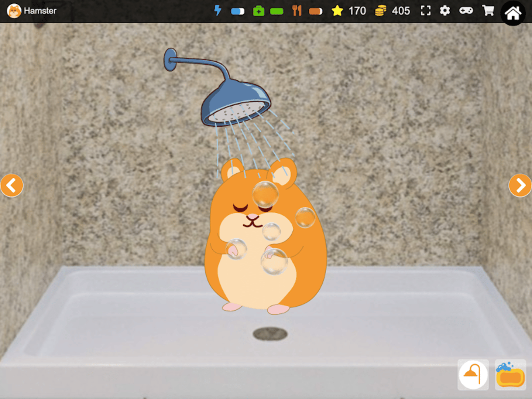The width and height of the screenshot is (532, 399).
Task: Pop the large bubble on hamster's forehead
Action: point(265,194)
